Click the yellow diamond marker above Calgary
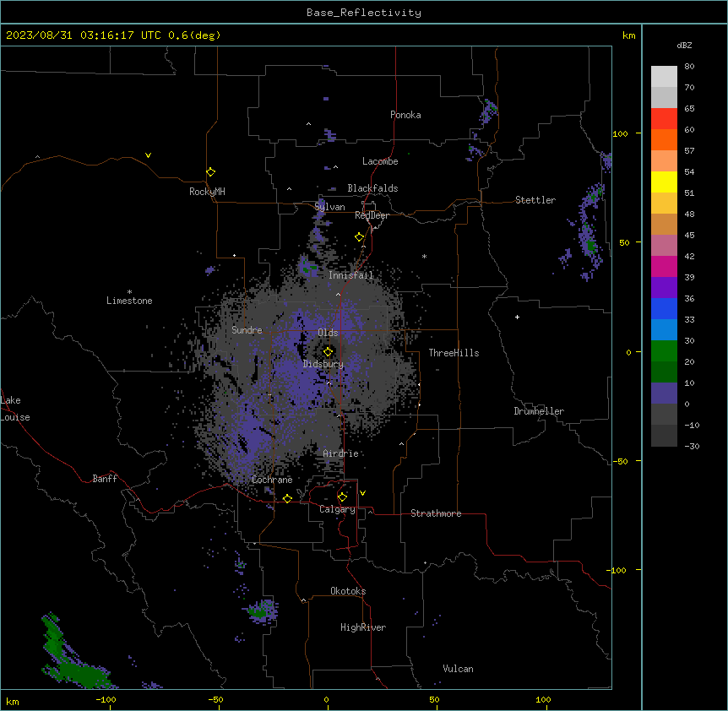This screenshot has height=711, width=728. pos(342,497)
